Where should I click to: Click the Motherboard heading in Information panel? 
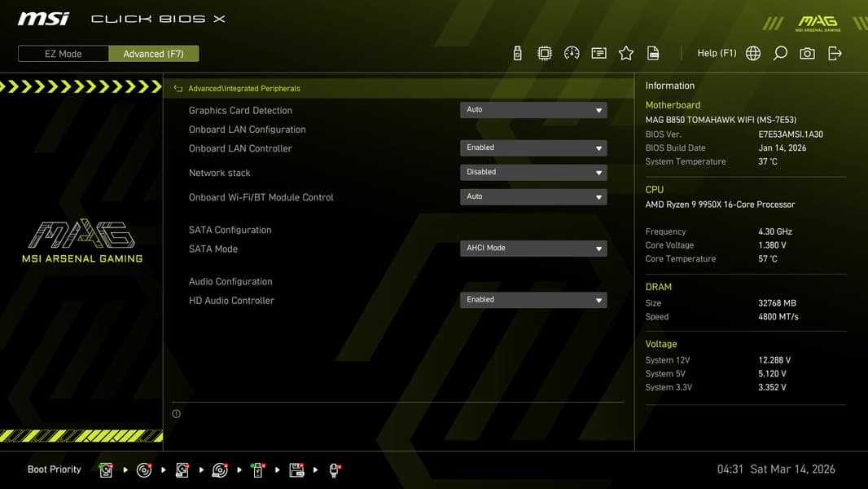pos(673,105)
